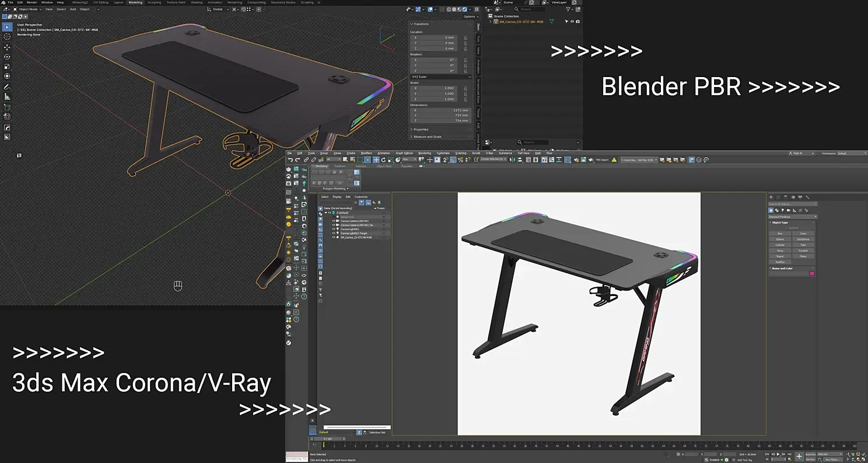Image resolution: width=868 pixels, height=463 pixels.
Task: Click the Sphere primitive button
Action: click(x=780, y=239)
